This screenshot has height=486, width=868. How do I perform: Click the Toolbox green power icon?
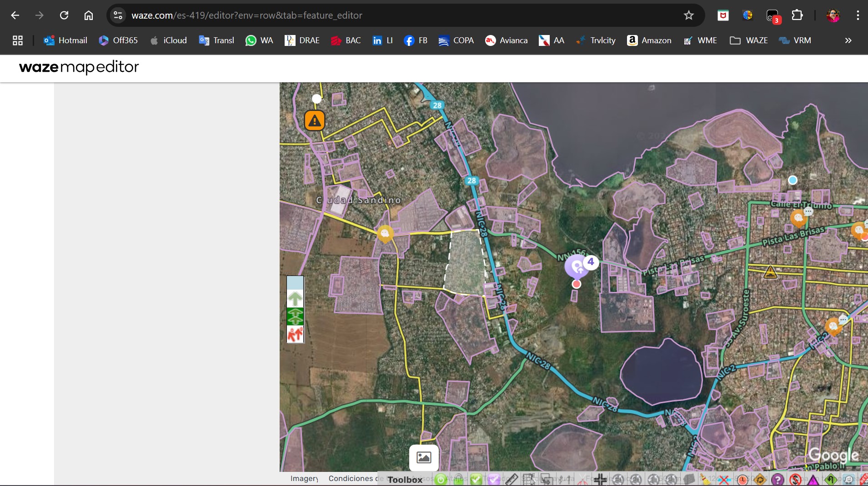point(441,479)
